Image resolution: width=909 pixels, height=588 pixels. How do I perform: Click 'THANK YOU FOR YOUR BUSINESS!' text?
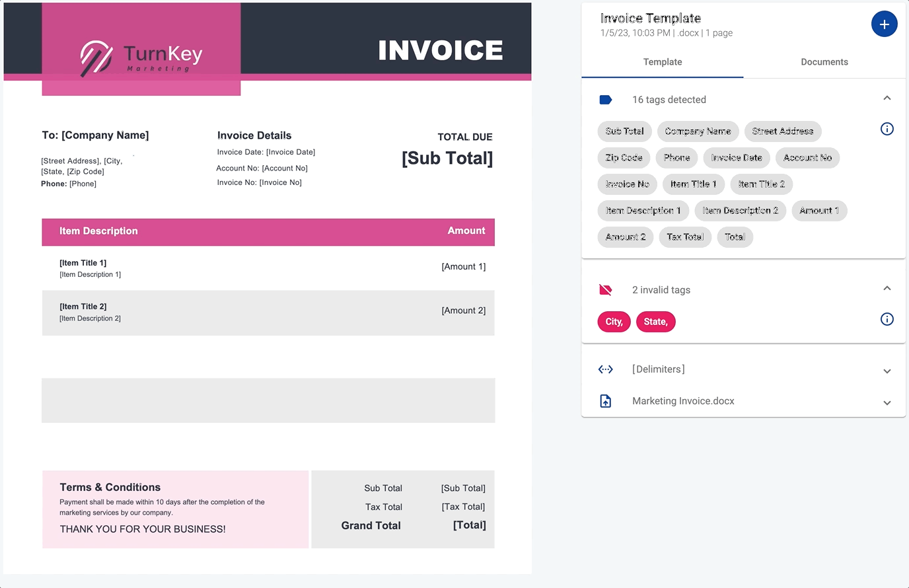[143, 529]
